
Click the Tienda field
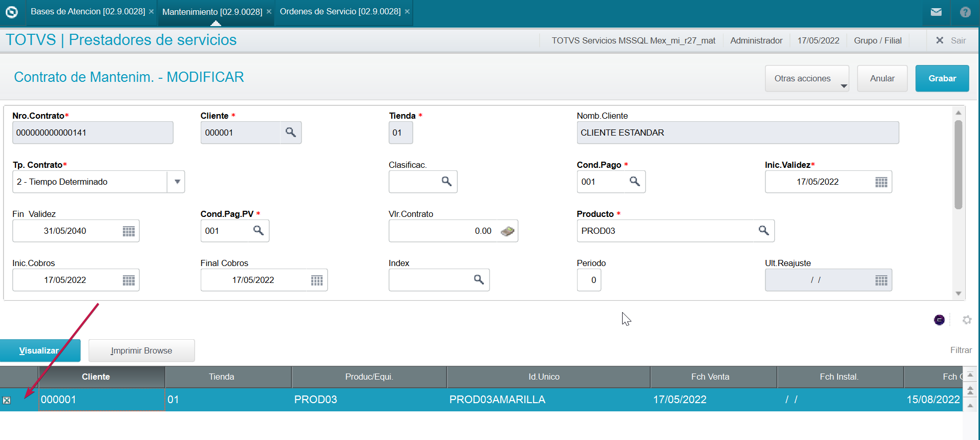(400, 133)
